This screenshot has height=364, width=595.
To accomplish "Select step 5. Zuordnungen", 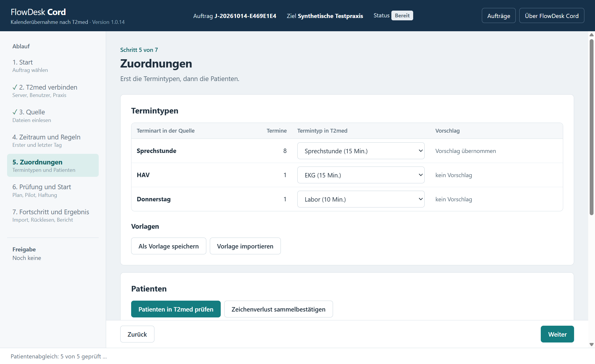I will point(53,165).
